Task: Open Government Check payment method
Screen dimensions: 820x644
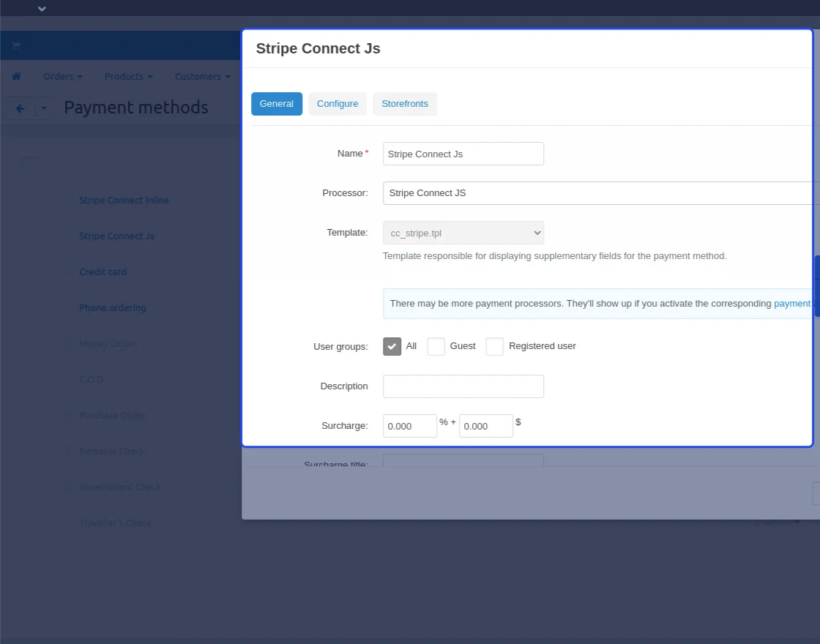Action: click(120, 487)
